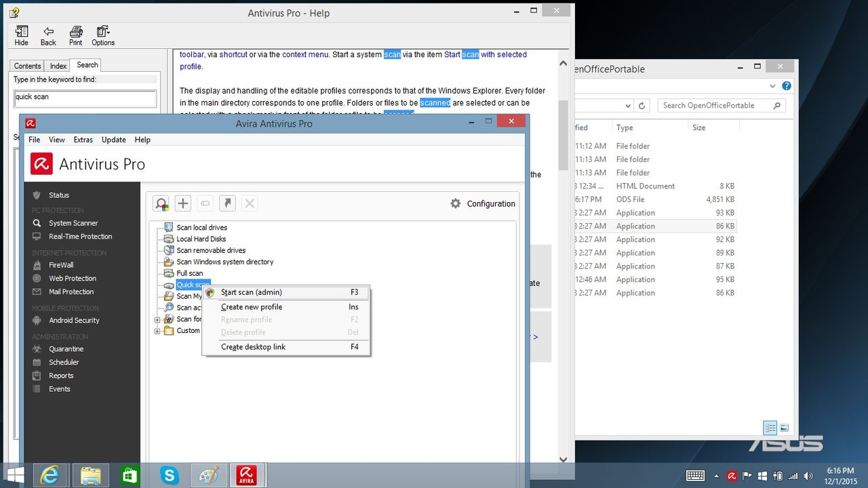
Task: Click the Hide button in Help toolbar
Action: point(22,36)
